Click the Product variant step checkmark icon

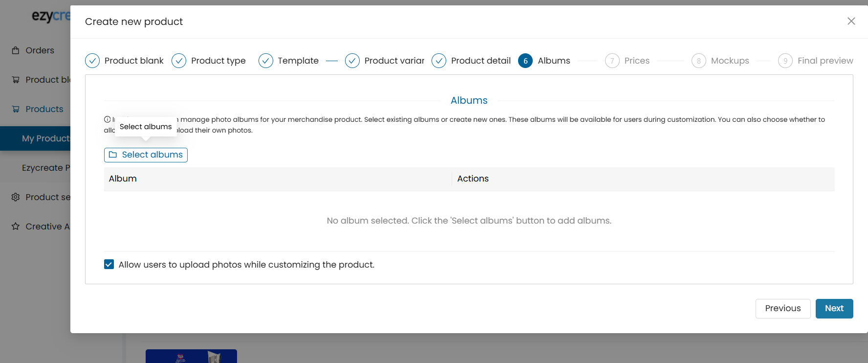tap(352, 61)
